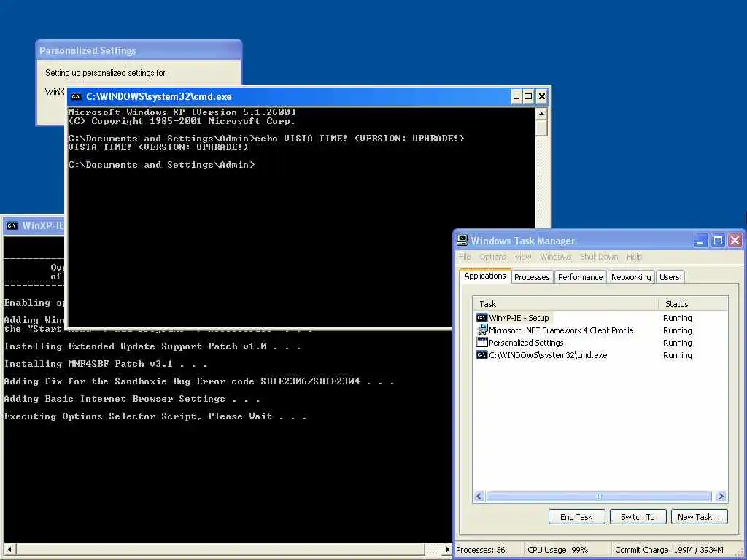747x560 pixels.
Task: Open the File menu in Task Manager
Action: (x=465, y=257)
